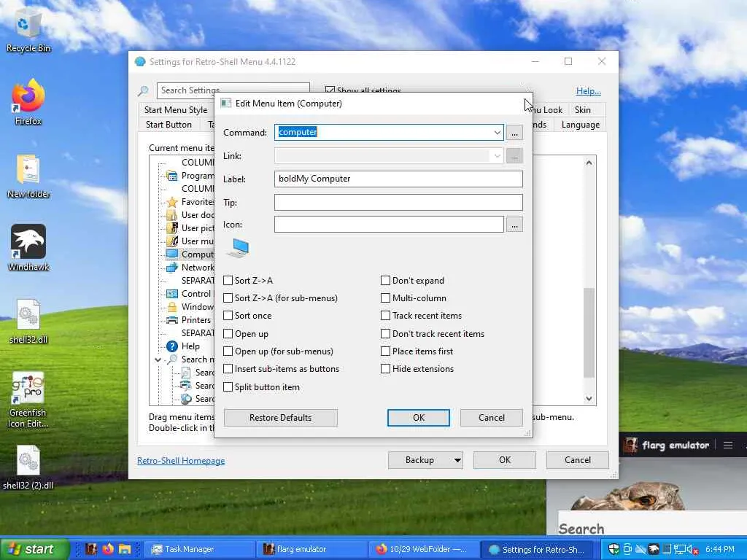This screenshot has width=747, height=560.
Task: Click the settings window OK button
Action: coord(505,460)
